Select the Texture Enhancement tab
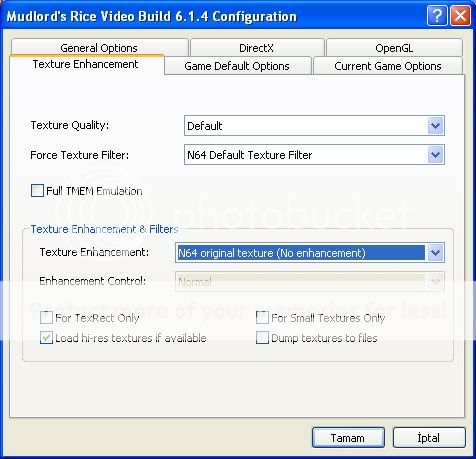This screenshot has height=459, width=476. (86, 64)
